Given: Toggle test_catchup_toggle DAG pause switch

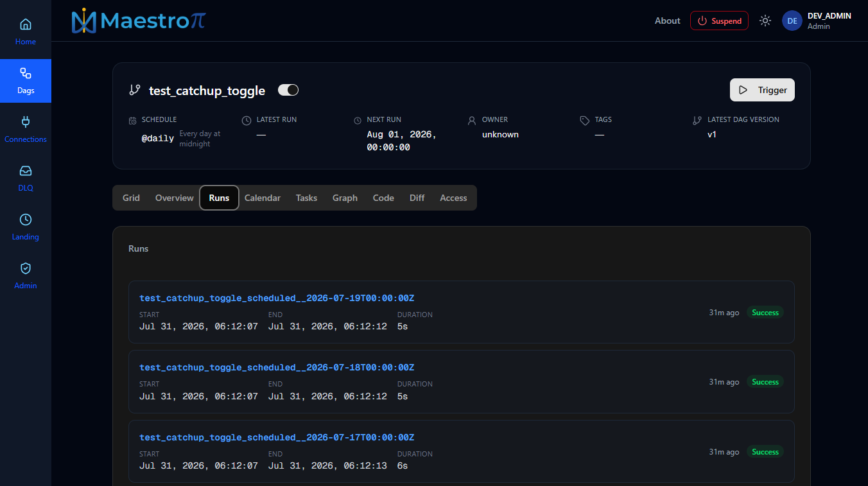Looking at the screenshot, I should coord(288,91).
